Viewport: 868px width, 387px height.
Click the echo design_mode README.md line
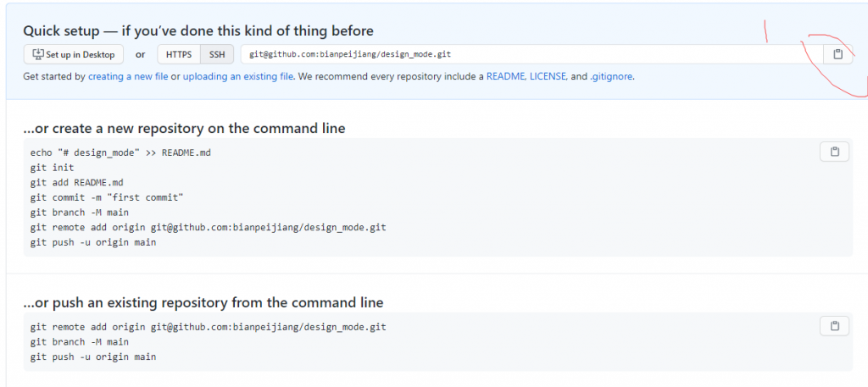[x=120, y=152]
